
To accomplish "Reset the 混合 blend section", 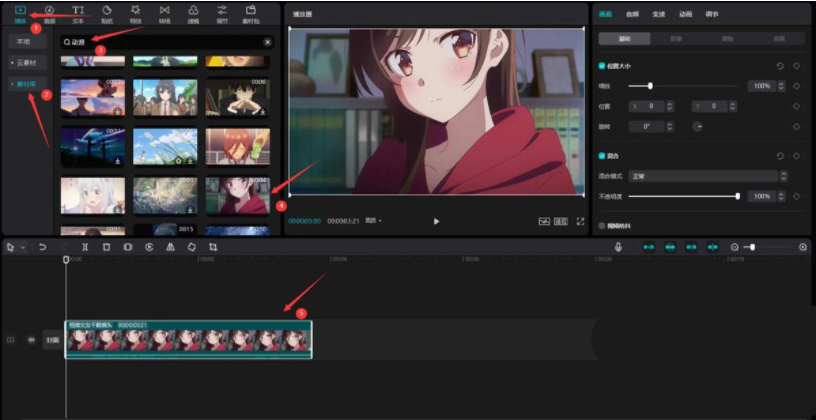I will point(780,156).
